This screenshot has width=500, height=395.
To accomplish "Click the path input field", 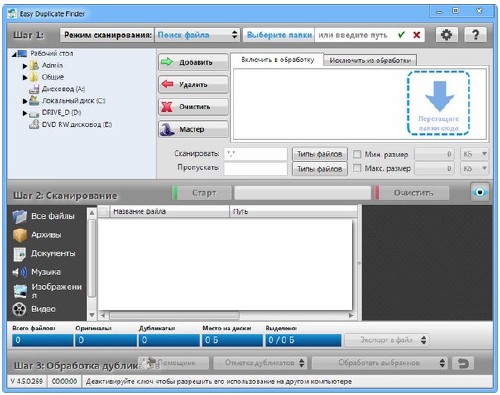I will coord(355,35).
